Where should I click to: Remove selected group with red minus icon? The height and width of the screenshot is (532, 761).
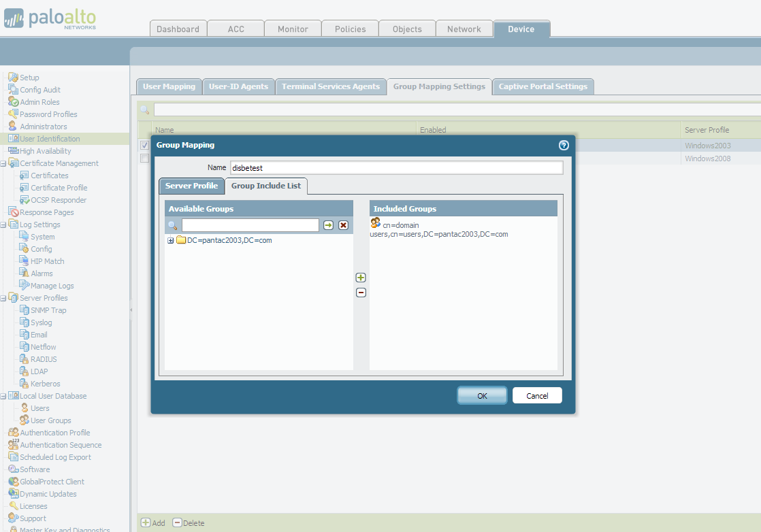pos(361,293)
